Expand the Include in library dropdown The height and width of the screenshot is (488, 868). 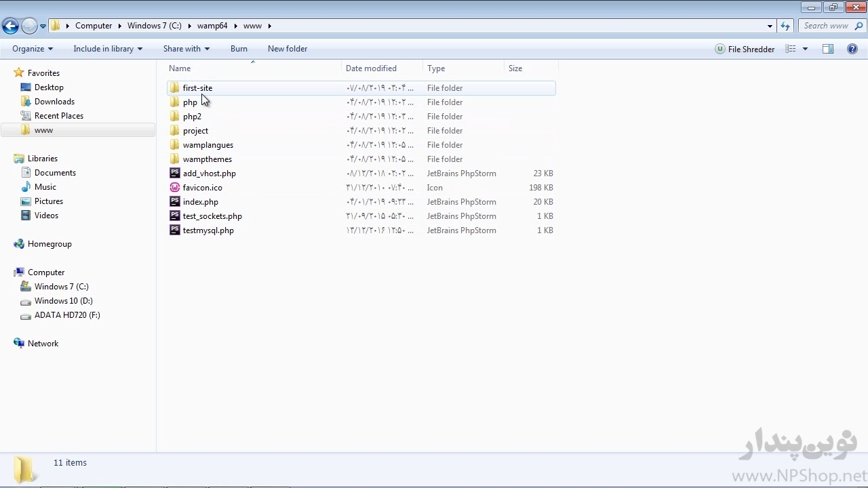pyautogui.click(x=107, y=49)
